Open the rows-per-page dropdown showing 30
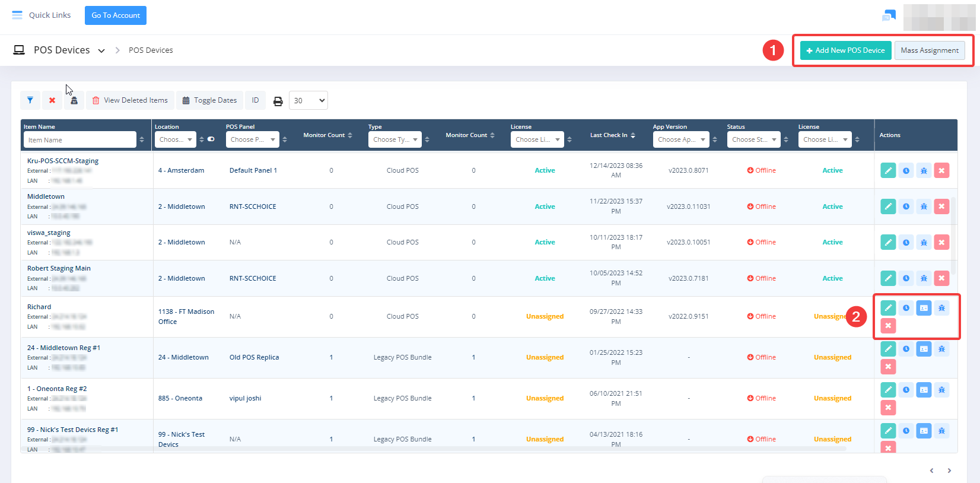The width and height of the screenshot is (980, 483). click(308, 100)
